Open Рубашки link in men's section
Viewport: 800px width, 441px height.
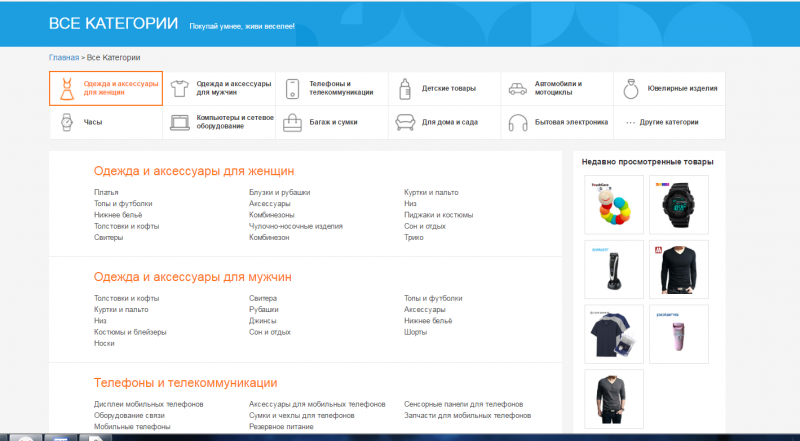(264, 309)
